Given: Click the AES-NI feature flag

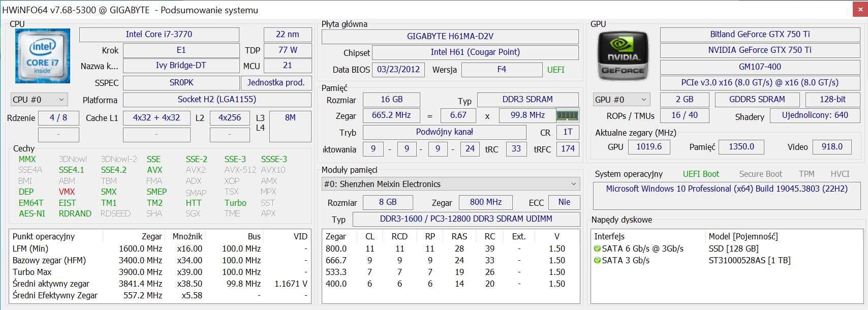Looking at the screenshot, I should coord(32,214).
